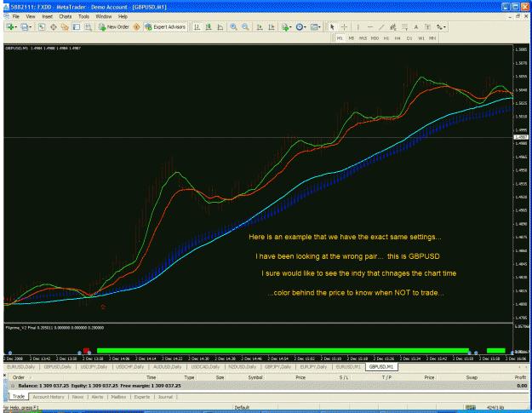Image resolution: width=532 pixels, height=413 pixels.
Task: Select the arrow Cursor tool
Action: click(332, 26)
